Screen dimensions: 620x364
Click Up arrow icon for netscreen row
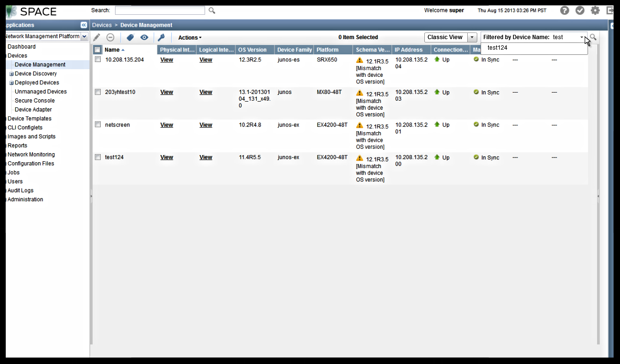tap(437, 124)
